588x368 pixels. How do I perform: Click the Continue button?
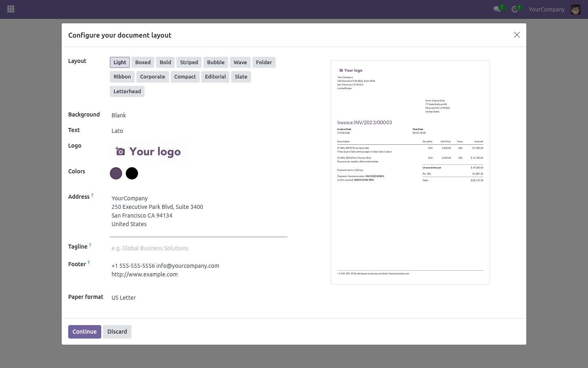click(x=85, y=332)
